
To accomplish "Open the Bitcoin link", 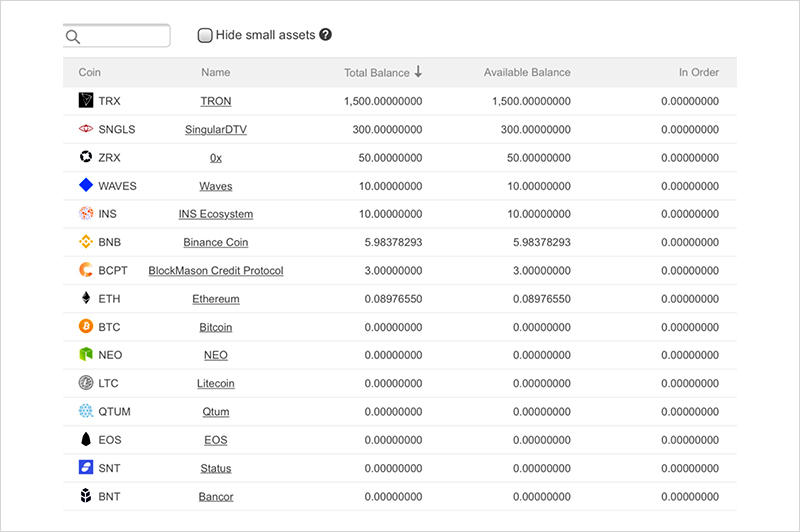I will [216, 327].
